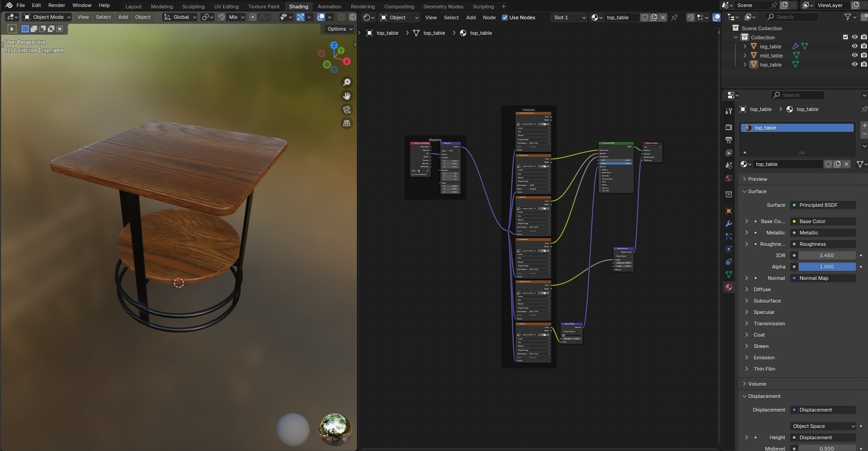Open the View Layer properties tab

(729, 153)
